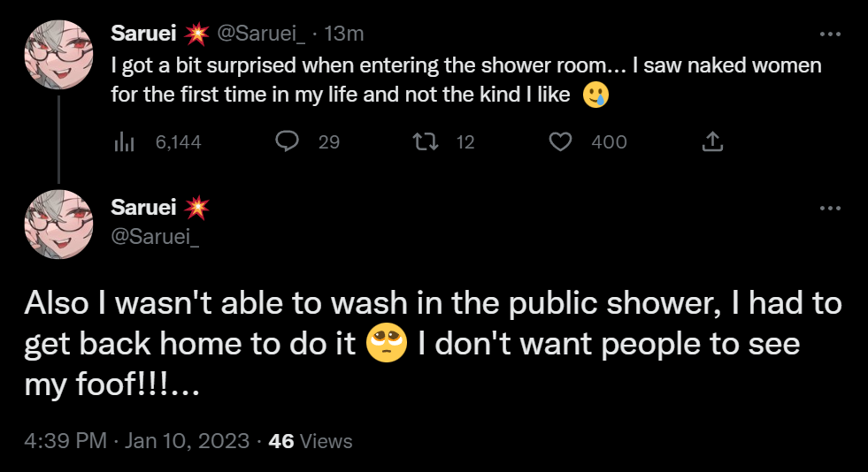Click Saruei display name in top tweet
868x472 pixels.
pos(142,34)
